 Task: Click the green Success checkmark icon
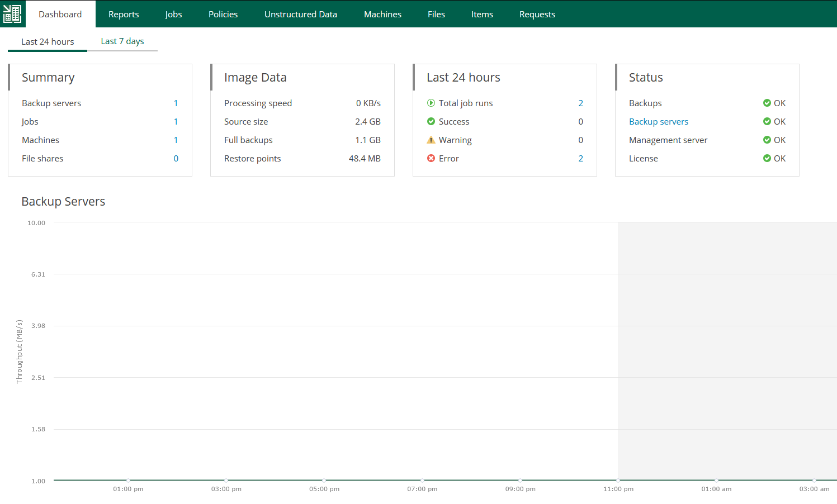point(431,121)
